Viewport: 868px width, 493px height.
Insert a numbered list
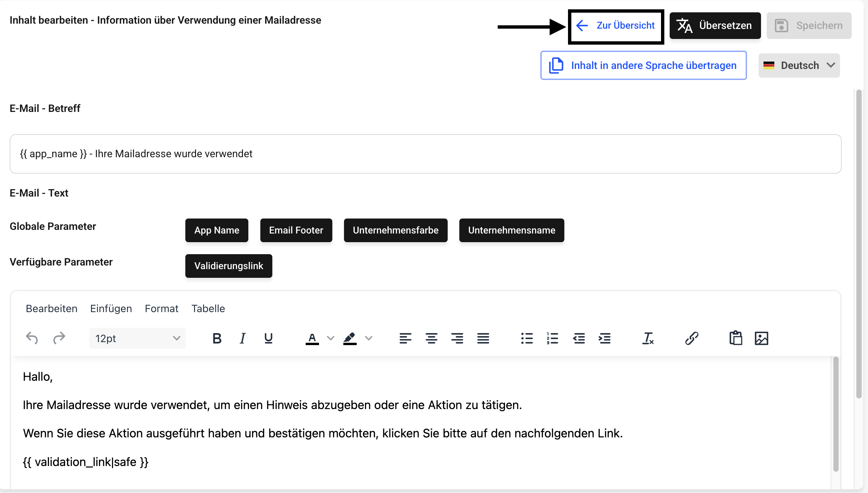552,338
